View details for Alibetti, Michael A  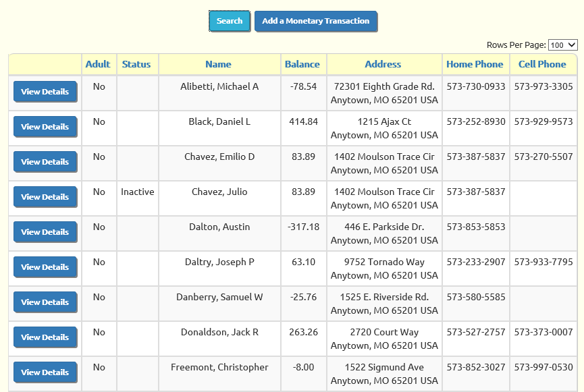click(45, 92)
